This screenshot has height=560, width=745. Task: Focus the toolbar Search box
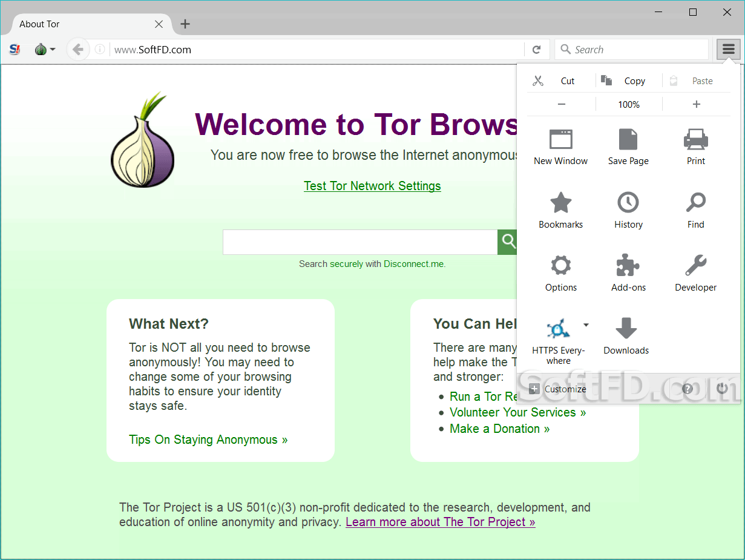coord(631,50)
